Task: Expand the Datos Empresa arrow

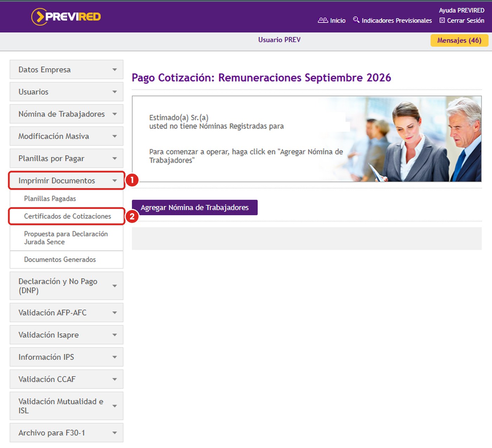Action: [115, 70]
